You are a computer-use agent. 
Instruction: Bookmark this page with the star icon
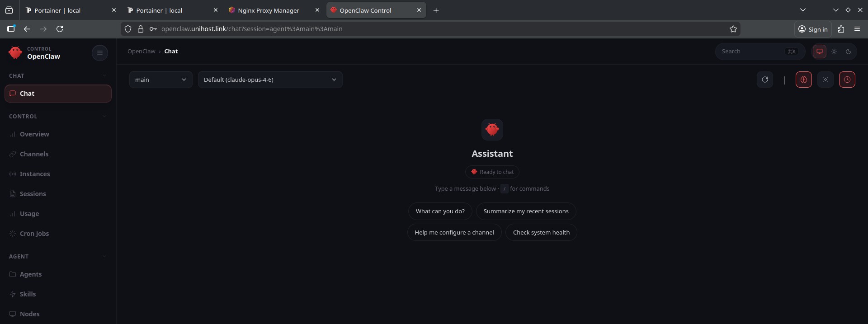(733, 29)
